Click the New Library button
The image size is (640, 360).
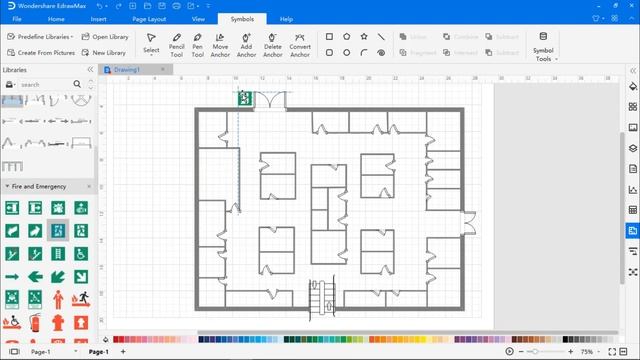pyautogui.click(x=103, y=53)
